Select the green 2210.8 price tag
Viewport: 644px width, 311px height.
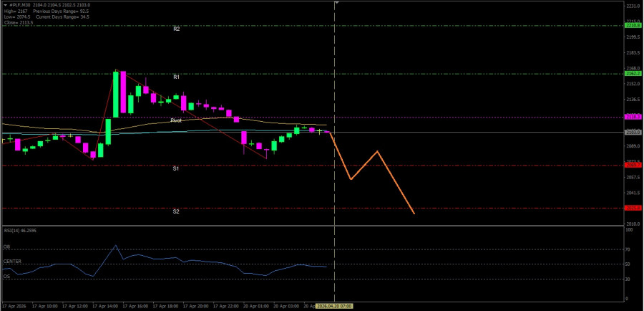coord(632,26)
